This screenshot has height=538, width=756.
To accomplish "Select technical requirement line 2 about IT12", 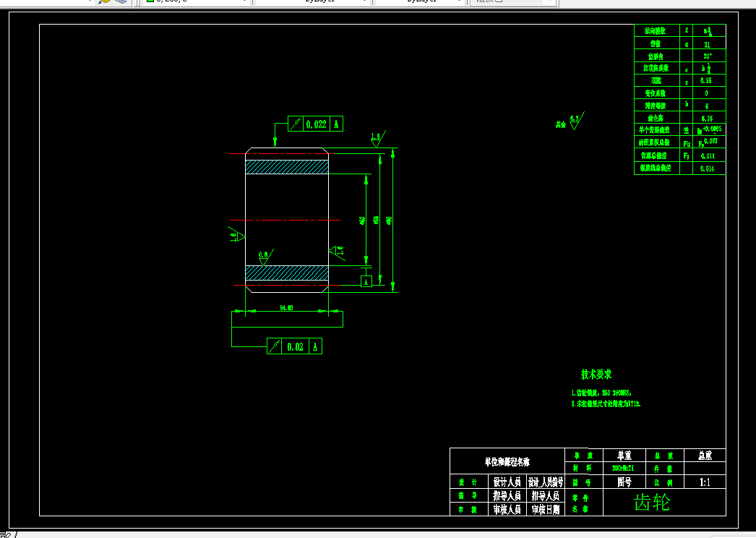I will tap(606, 403).
